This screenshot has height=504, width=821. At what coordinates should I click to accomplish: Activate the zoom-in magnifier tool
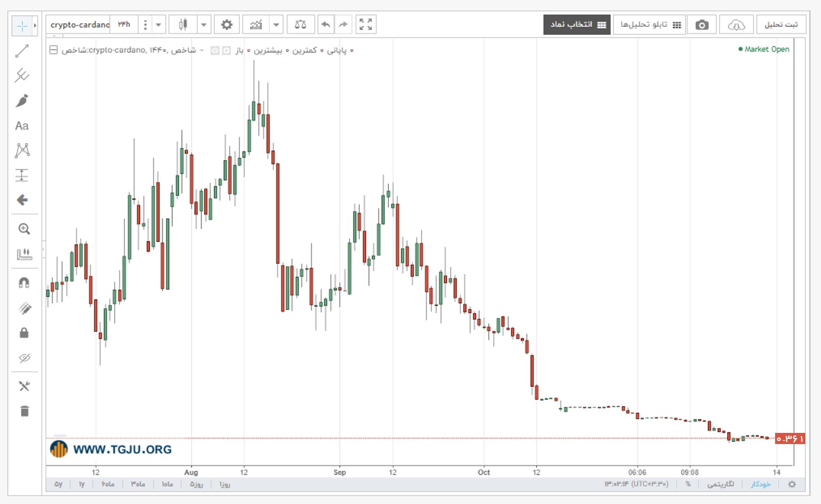[24, 229]
